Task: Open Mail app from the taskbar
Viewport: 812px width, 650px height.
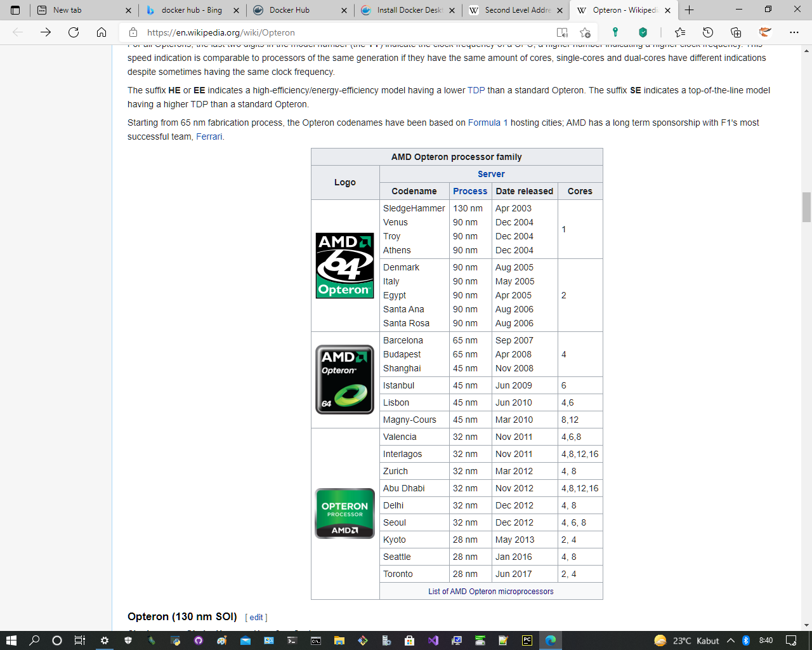Action: click(246, 640)
